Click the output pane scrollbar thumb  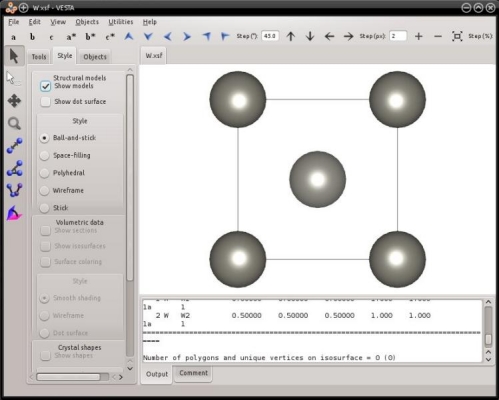pyautogui.click(x=488, y=339)
